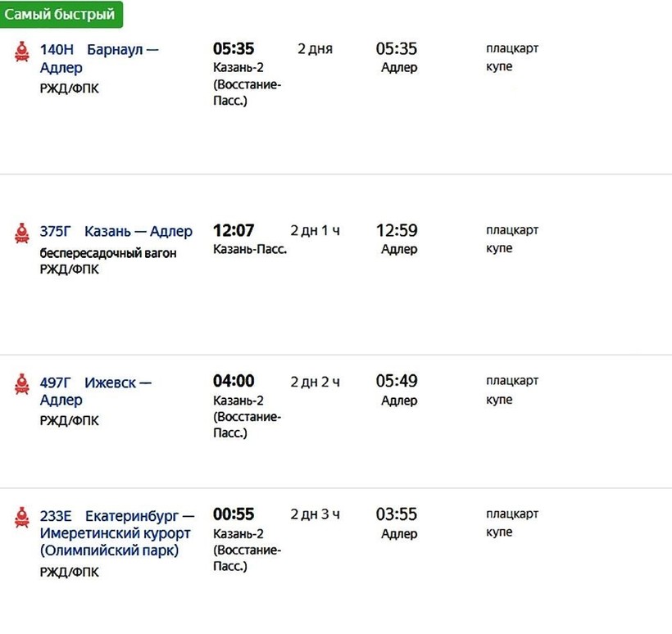
Task: Select купе for train 233Е
Action: pos(499,532)
